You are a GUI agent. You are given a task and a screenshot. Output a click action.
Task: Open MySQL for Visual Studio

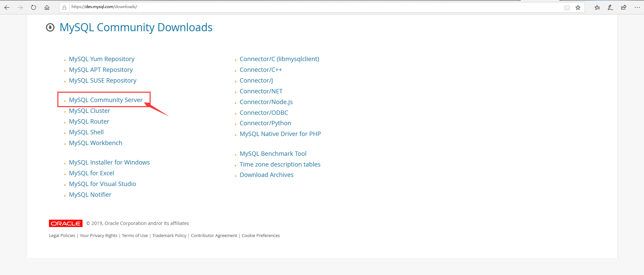103,184
